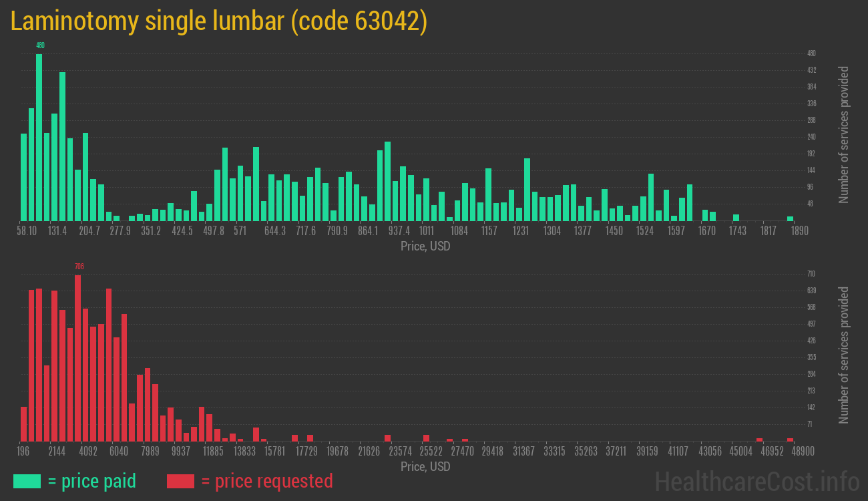Click the rightmost green bar near 1890
This screenshot has width=868, height=501.
coord(790,218)
